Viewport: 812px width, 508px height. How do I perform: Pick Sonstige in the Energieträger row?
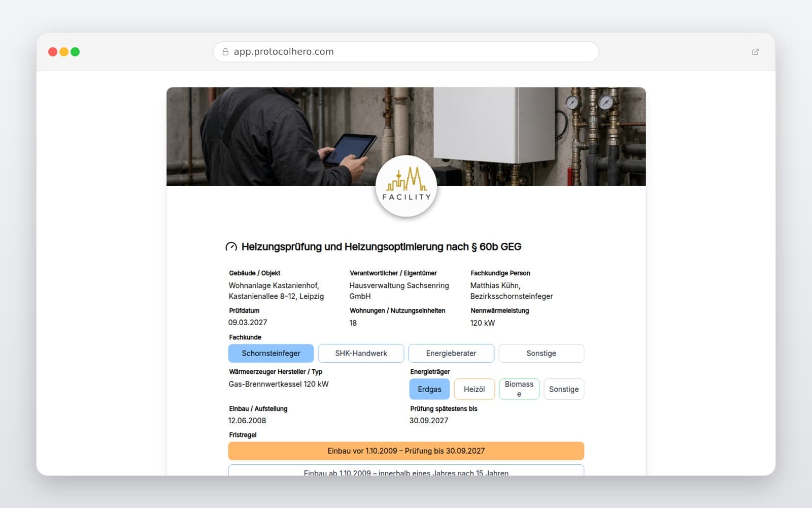[564, 389]
